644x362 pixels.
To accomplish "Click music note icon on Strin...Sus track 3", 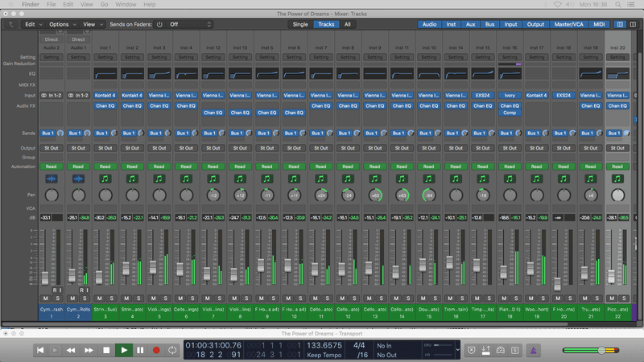I will tap(105, 179).
